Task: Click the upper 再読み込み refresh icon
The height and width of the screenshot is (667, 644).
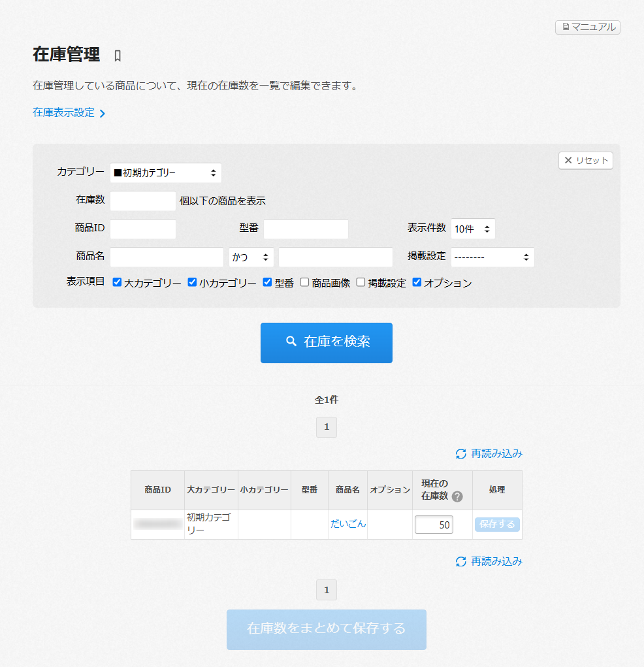Action: click(461, 453)
